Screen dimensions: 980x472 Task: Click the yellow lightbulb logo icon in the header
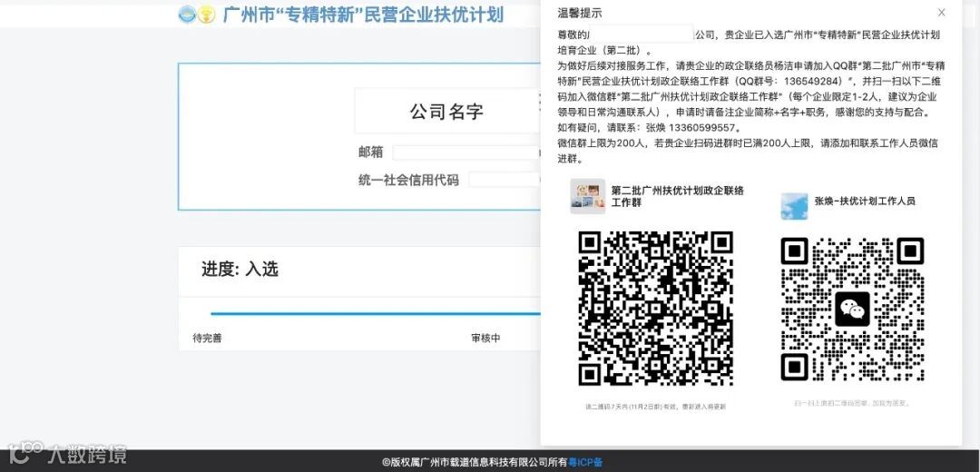click(x=207, y=15)
